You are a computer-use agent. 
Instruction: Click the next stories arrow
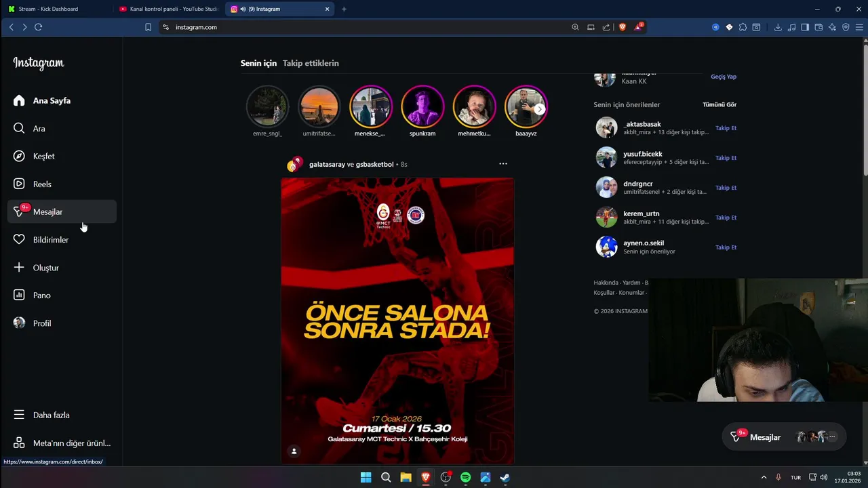tap(539, 109)
